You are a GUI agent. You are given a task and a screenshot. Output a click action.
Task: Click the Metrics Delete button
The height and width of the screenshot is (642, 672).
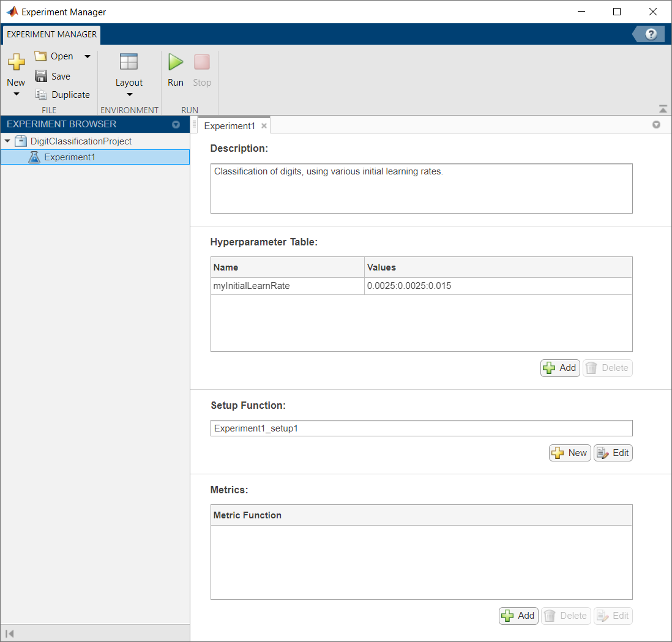(x=566, y=616)
